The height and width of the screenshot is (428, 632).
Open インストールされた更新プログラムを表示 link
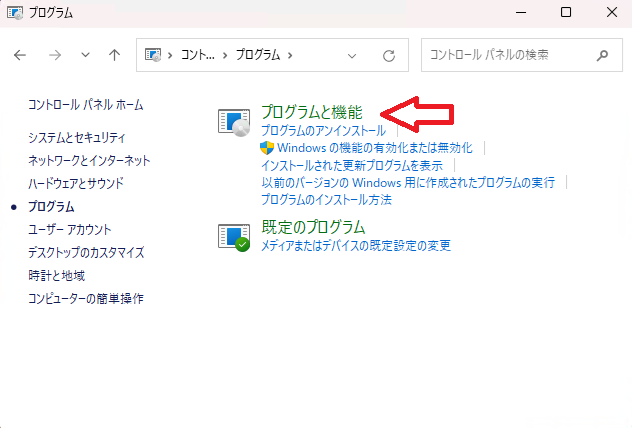pos(351,165)
